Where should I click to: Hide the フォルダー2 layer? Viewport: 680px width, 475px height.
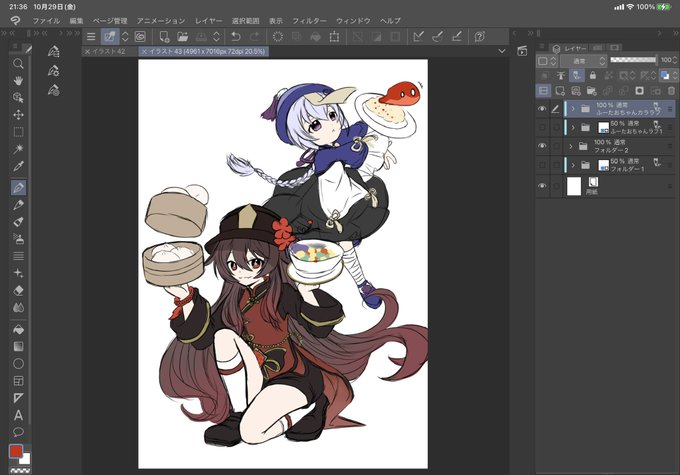pyautogui.click(x=542, y=146)
